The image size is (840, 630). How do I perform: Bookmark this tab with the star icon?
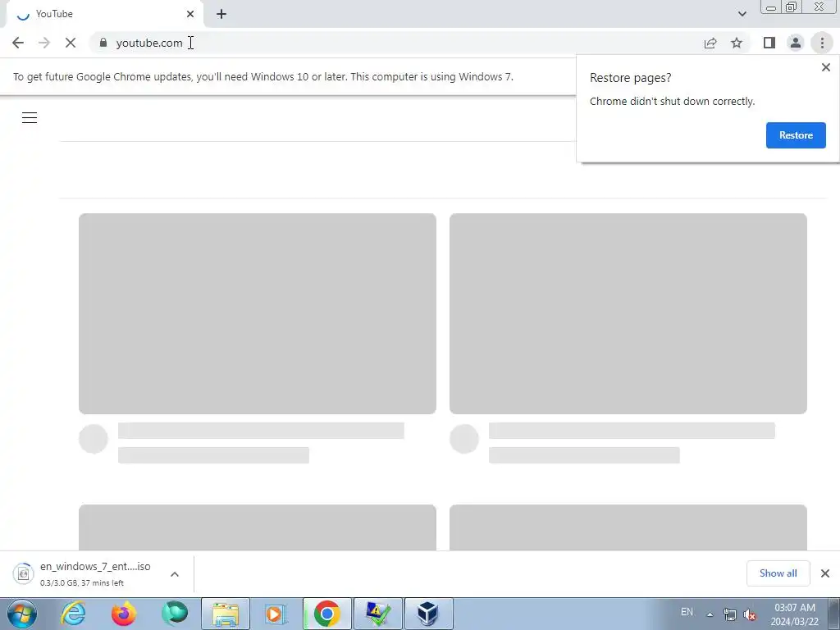coord(737,43)
